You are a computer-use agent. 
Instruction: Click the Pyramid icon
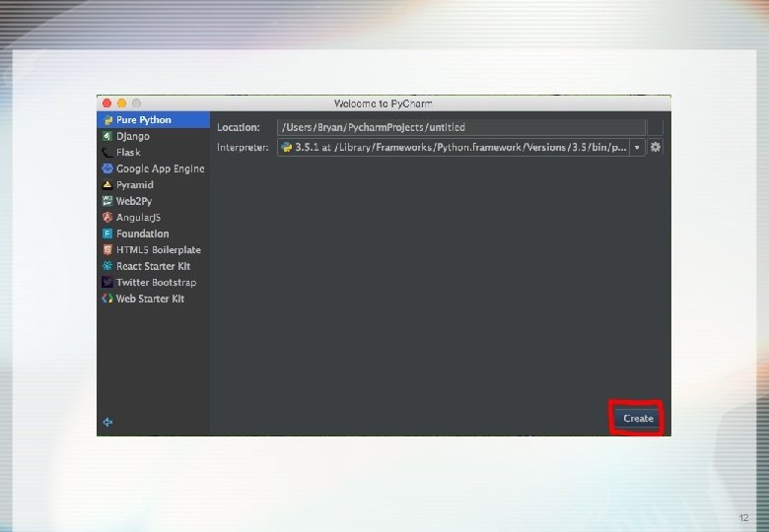[x=107, y=184]
